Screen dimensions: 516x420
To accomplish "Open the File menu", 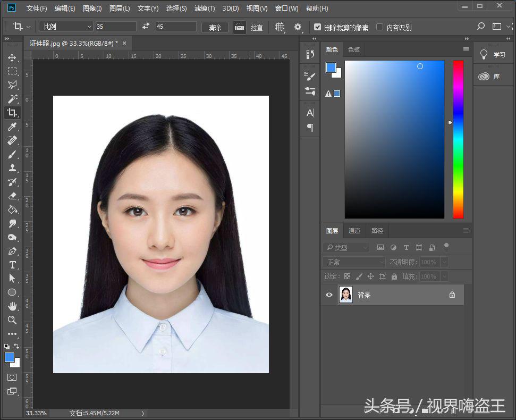I will point(37,8).
